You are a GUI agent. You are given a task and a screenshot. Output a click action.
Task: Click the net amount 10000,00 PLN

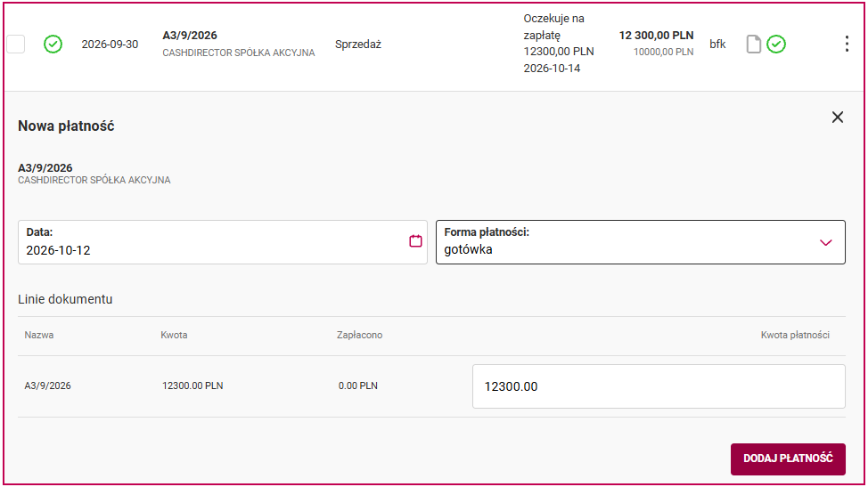(663, 52)
